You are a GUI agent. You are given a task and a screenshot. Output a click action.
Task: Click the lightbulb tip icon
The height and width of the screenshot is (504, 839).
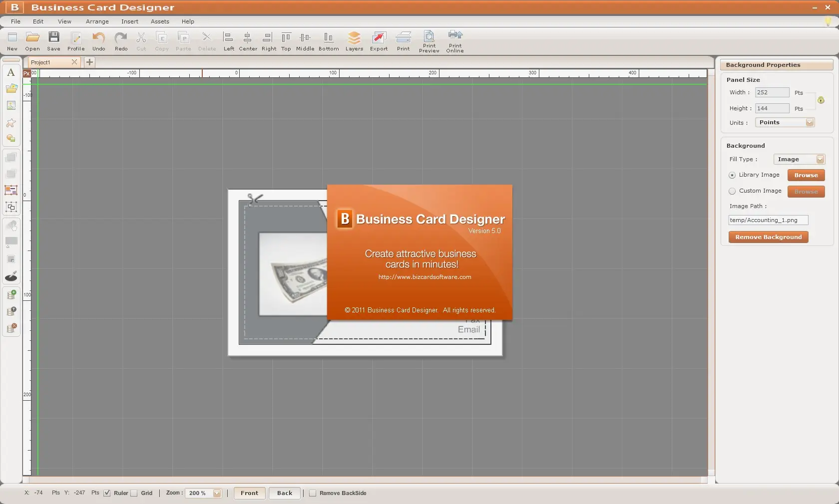(x=829, y=21)
